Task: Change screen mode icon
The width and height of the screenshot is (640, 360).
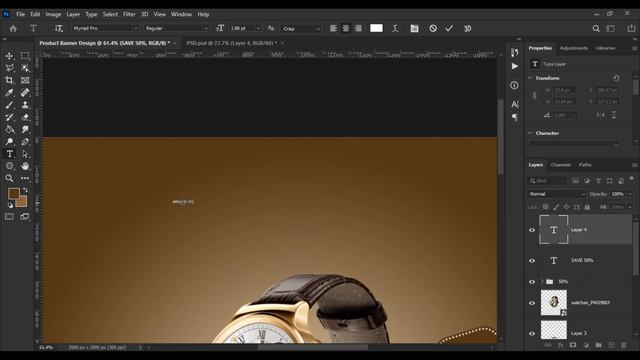Action: (x=25, y=217)
